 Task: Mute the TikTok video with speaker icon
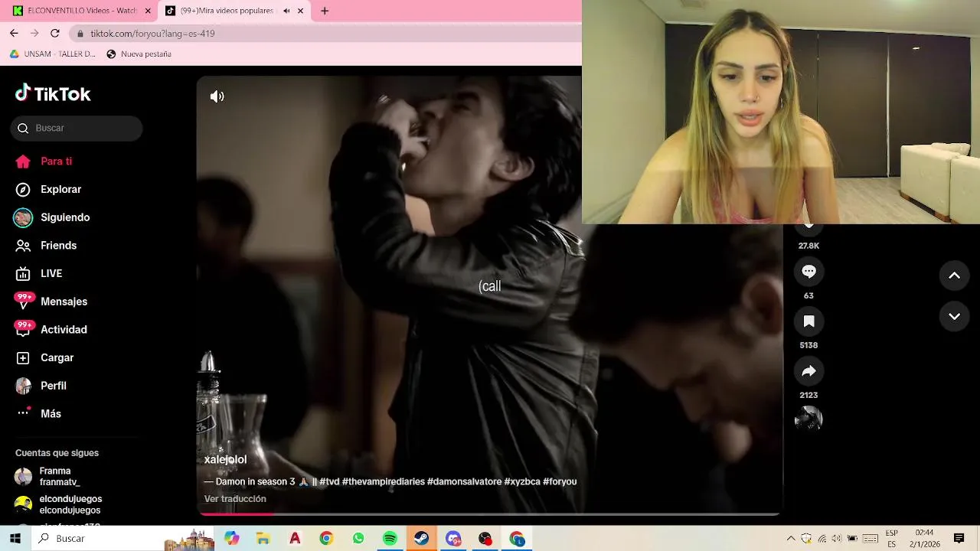point(217,96)
